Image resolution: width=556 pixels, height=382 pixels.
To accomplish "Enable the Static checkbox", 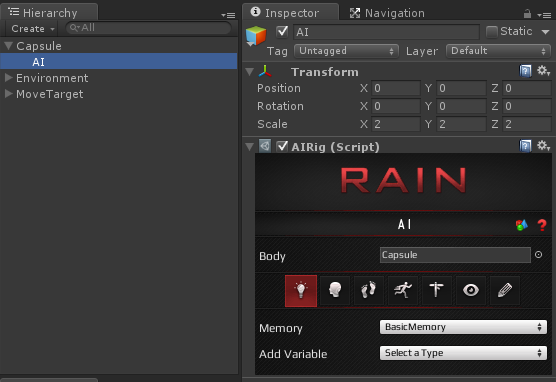I will click(491, 32).
